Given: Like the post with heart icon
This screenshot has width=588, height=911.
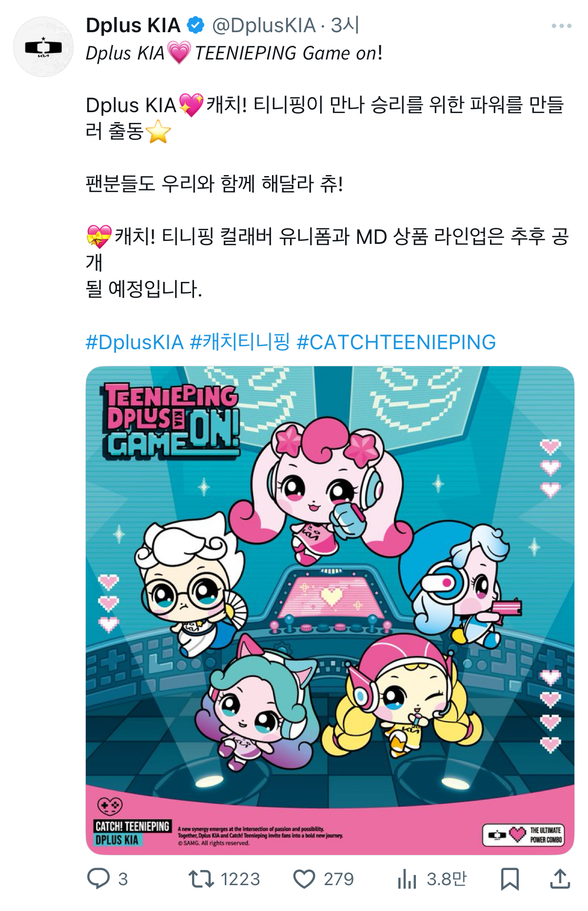Looking at the screenshot, I should [304, 879].
